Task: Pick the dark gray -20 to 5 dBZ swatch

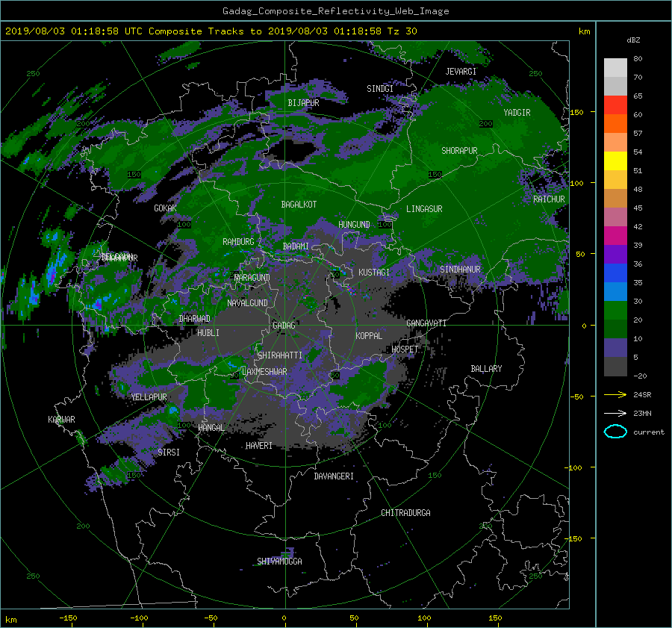Action: click(x=615, y=366)
